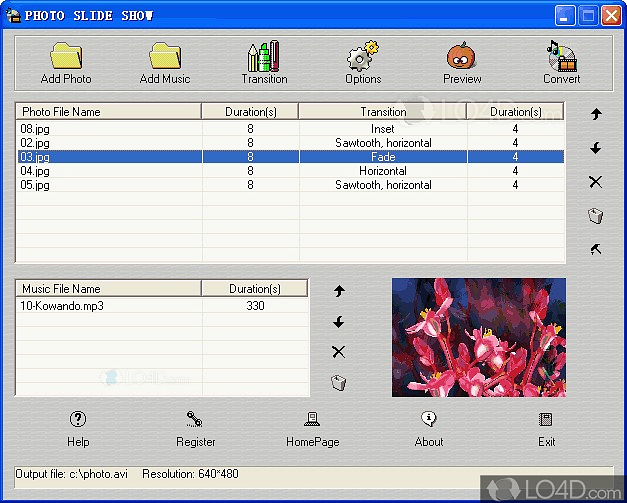Click the Convert disc icon
Viewport: 627px width, 503px height.
pos(561,56)
